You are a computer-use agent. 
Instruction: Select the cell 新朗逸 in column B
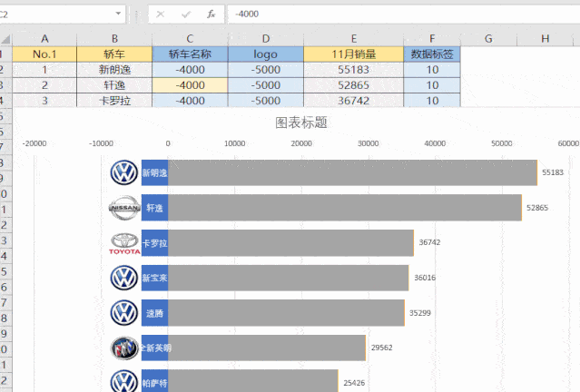(114, 70)
